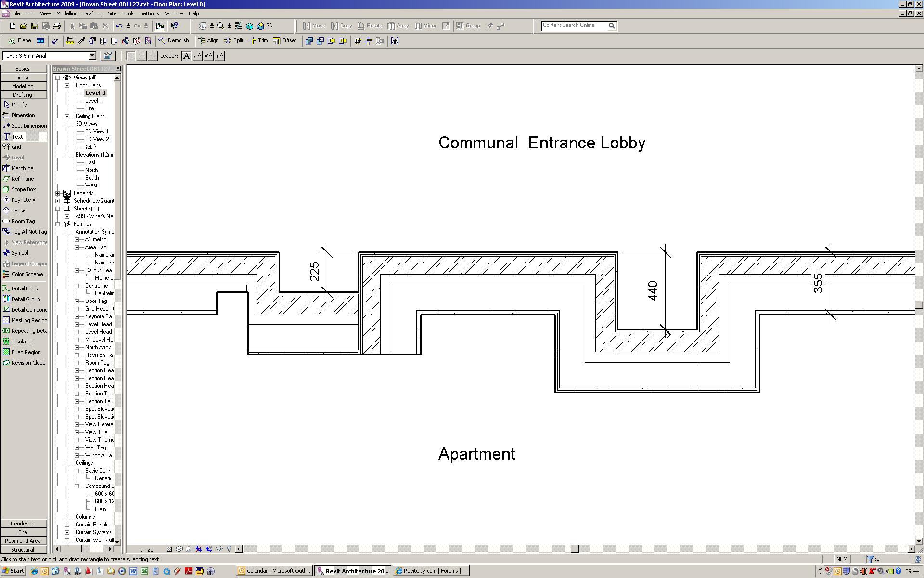Open the text type dropdown
The width and height of the screenshot is (924, 578).
click(92, 56)
